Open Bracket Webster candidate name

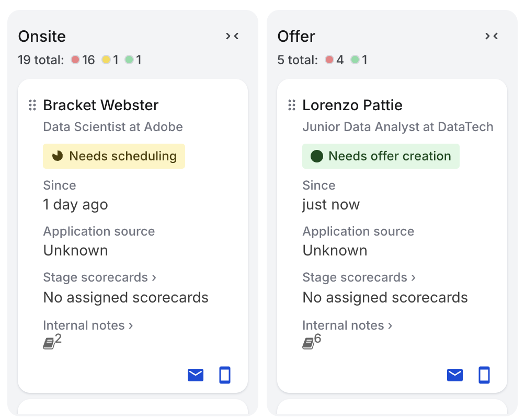click(101, 105)
